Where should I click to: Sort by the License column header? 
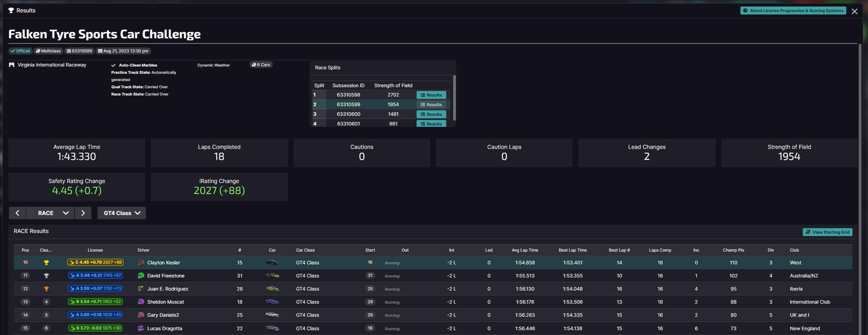click(x=95, y=250)
